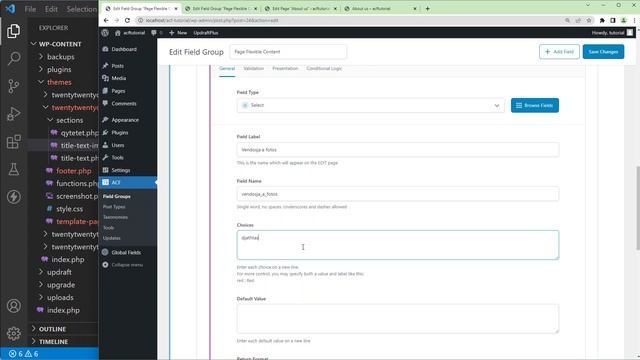Open the Field Type select dropdown
Viewport: 640px width, 360px height.
point(370,105)
